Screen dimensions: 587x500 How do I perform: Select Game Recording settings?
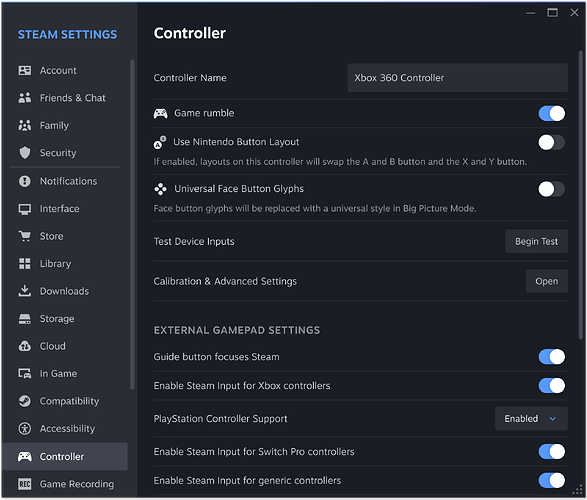[x=65, y=484]
